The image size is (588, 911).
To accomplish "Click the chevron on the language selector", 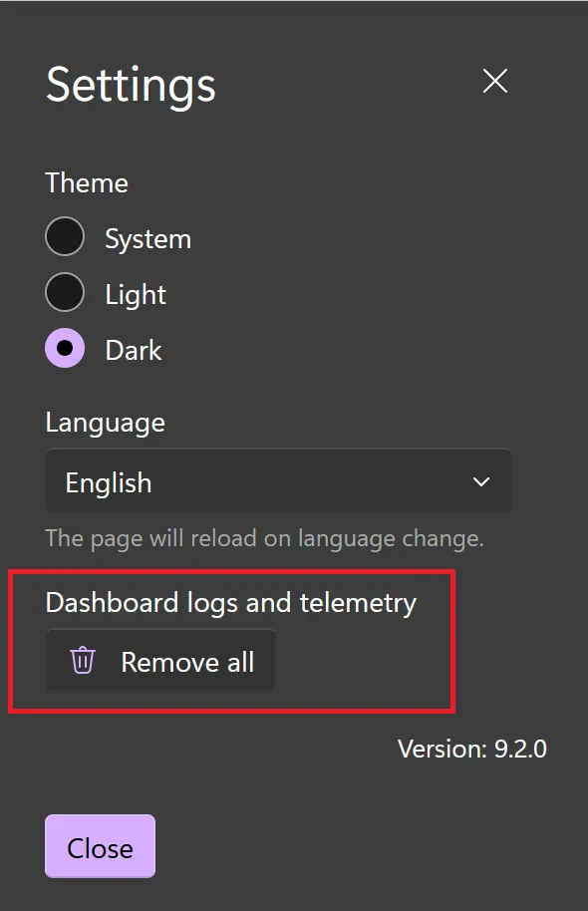I will [479, 481].
